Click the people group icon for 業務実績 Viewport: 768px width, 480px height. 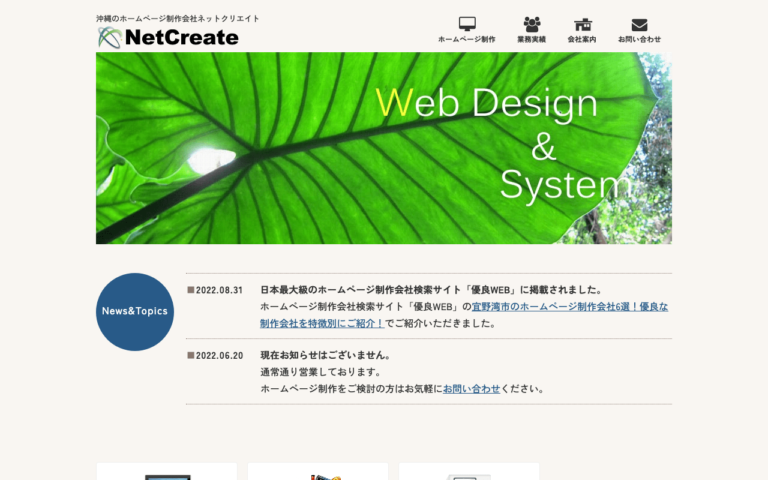click(x=531, y=24)
